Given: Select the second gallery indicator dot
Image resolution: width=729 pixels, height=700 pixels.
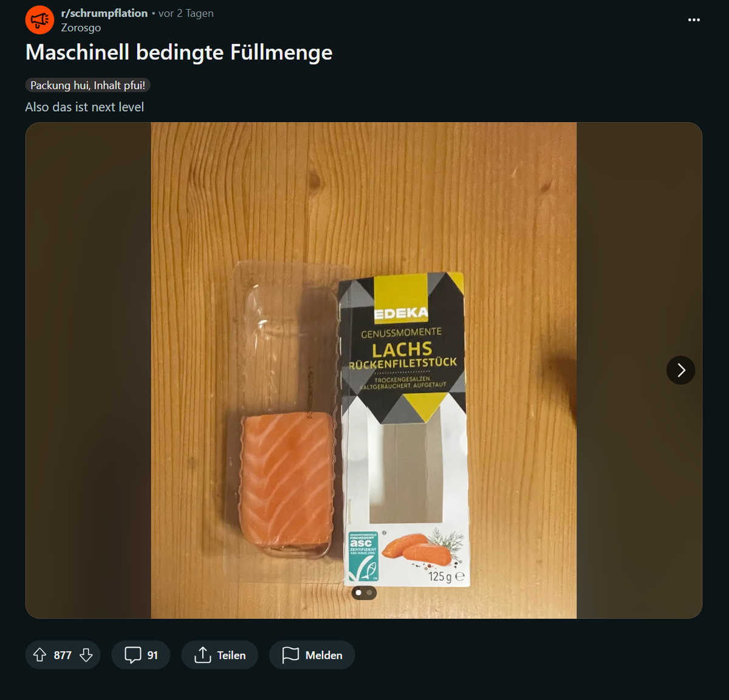Looking at the screenshot, I should coord(369,592).
